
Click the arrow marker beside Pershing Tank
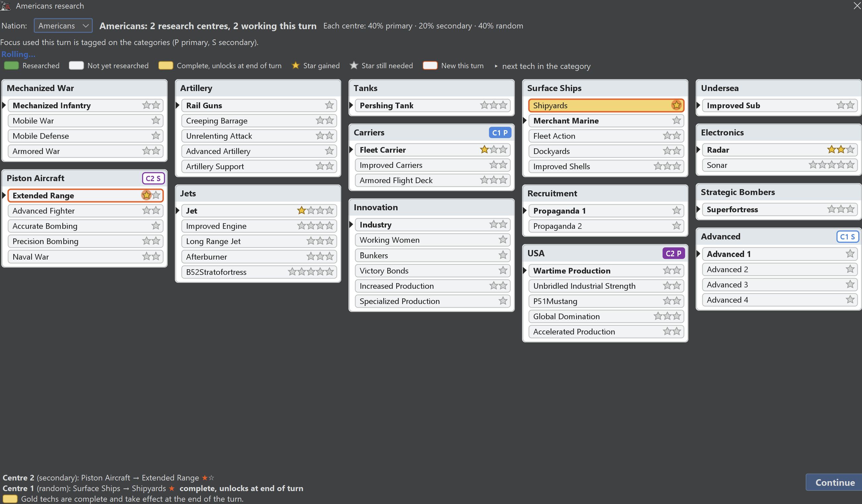click(351, 105)
